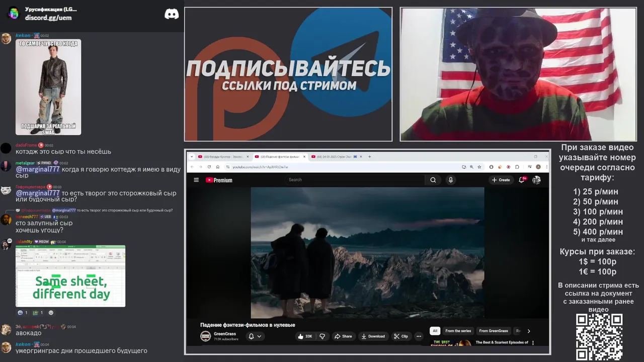Switch to 04.09.2025 Стрім Chat tab
The image size is (644, 362).
pos(337,156)
